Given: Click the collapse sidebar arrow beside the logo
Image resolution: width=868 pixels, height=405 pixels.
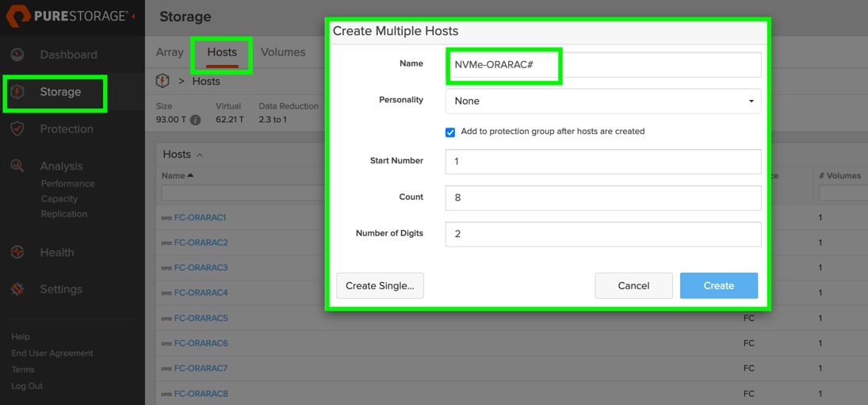Looking at the screenshot, I should pos(133,17).
